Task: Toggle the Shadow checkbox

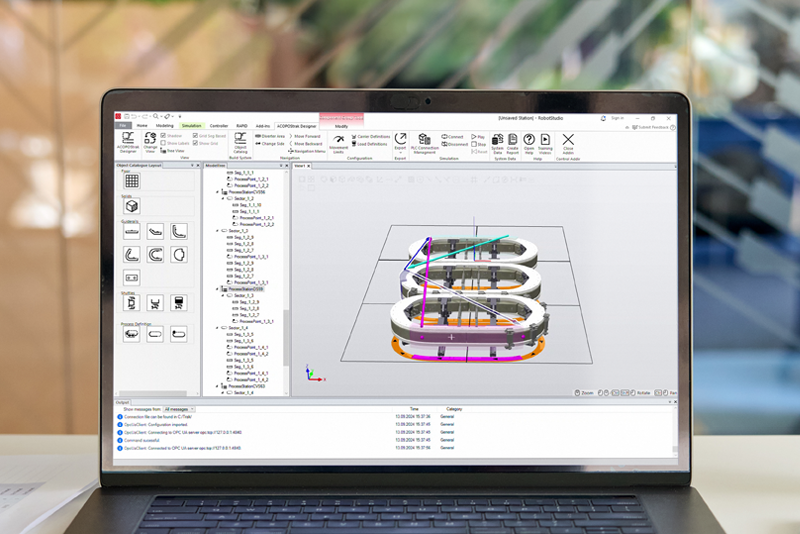Action: [164, 136]
